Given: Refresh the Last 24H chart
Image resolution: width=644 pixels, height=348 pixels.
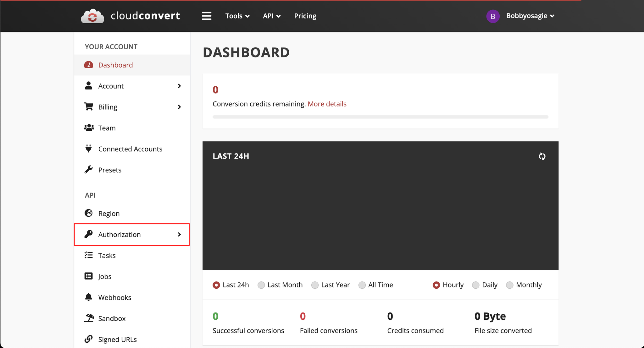Looking at the screenshot, I should [542, 156].
